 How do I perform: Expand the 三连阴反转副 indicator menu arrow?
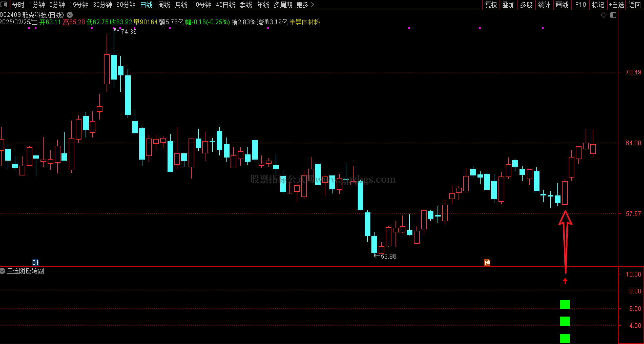click(3, 271)
